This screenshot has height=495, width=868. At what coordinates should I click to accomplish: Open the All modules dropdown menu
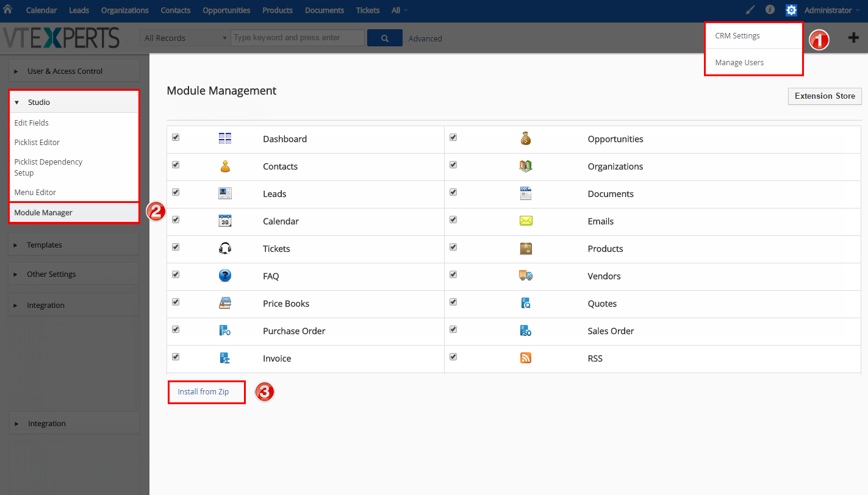pyautogui.click(x=400, y=10)
